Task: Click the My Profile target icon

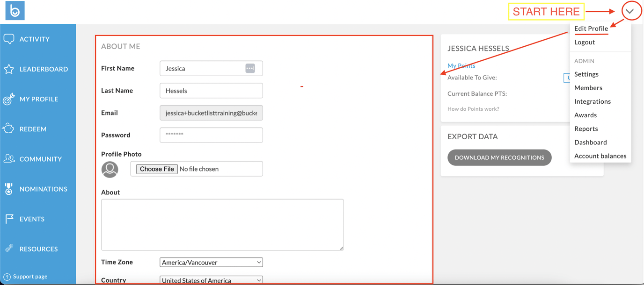Action: point(9,99)
